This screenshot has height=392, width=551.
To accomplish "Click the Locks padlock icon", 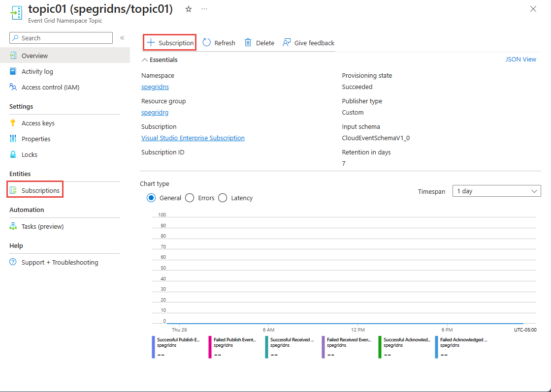I will (x=13, y=154).
